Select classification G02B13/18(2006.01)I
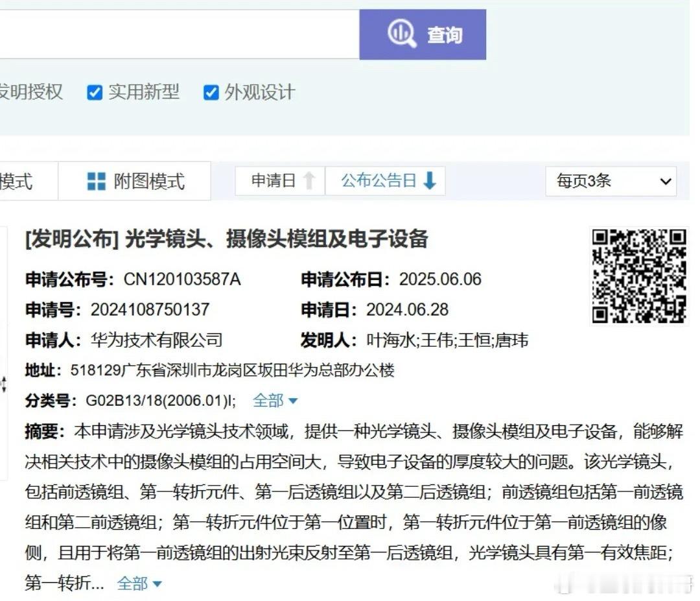The height and width of the screenshot is (601, 700). click(161, 401)
